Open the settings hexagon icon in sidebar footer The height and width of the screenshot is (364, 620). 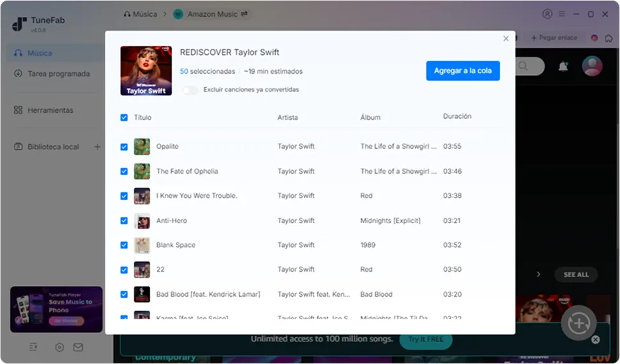click(x=60, y=347)
